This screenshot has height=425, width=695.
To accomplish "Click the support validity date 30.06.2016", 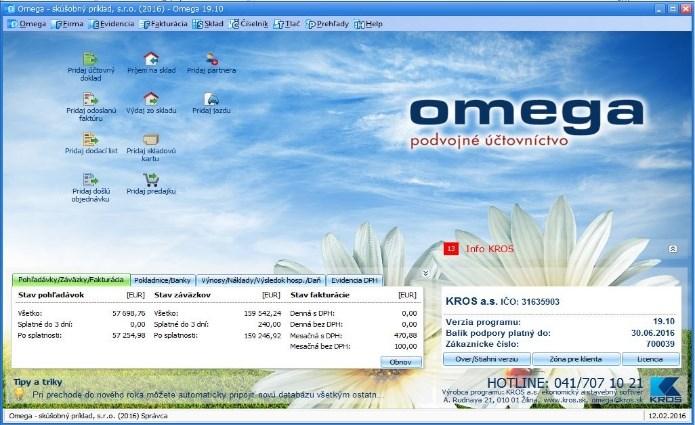I will point(653,333).
